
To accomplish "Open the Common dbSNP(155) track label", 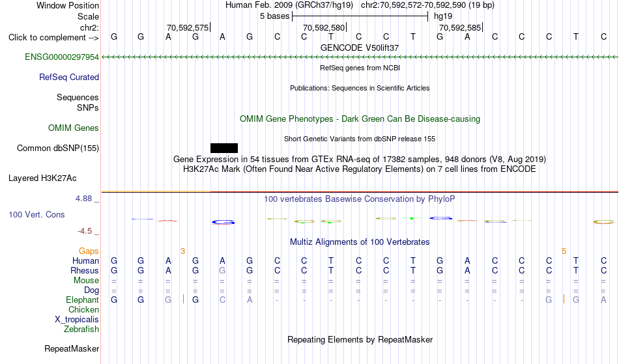I will pos(57,148).
